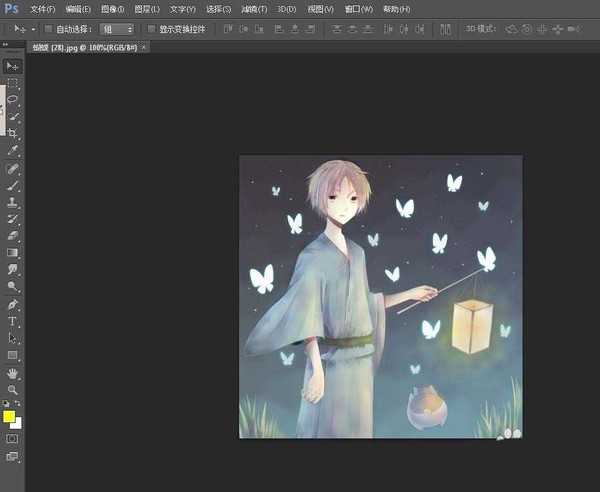Image resolution: width=600 pixels, height=492 pixels.
Task: Toggle Quick Mask mode icon
Action: tap(13, 438)
